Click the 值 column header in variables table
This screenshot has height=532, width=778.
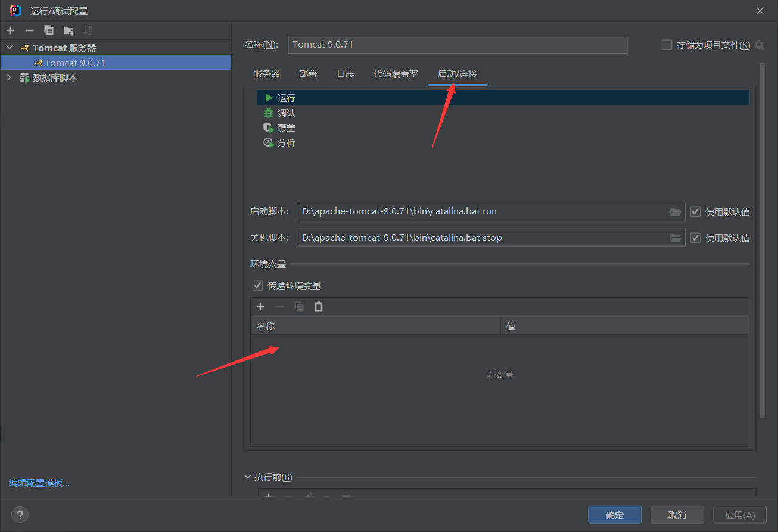pyautogui.click(x=625, y=326)
